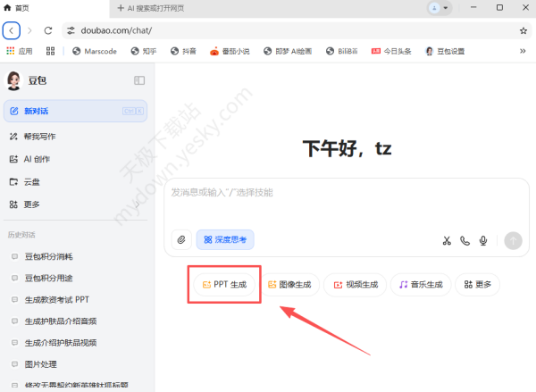536x392 pixels.
Task: Start a voice call with phone icon
Action: tap(465, 240)
